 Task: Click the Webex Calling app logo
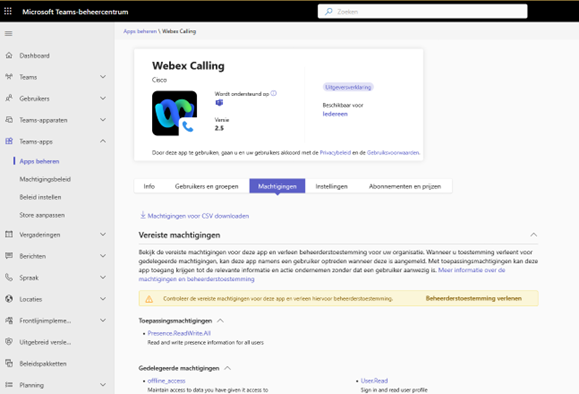tap(174, 113)
